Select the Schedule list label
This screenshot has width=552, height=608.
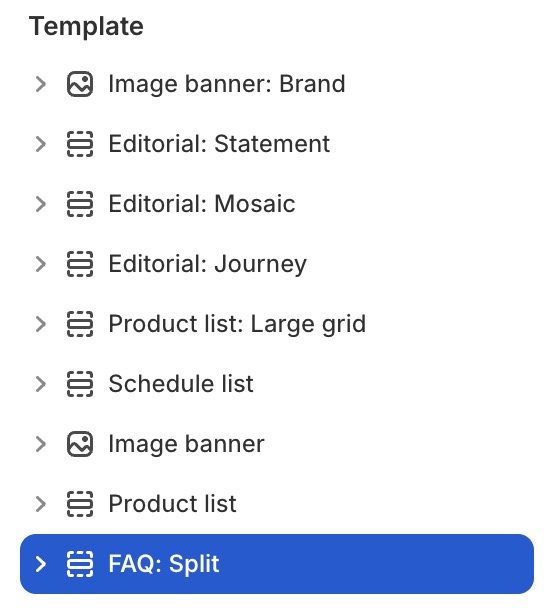click(x=181, y=384)
